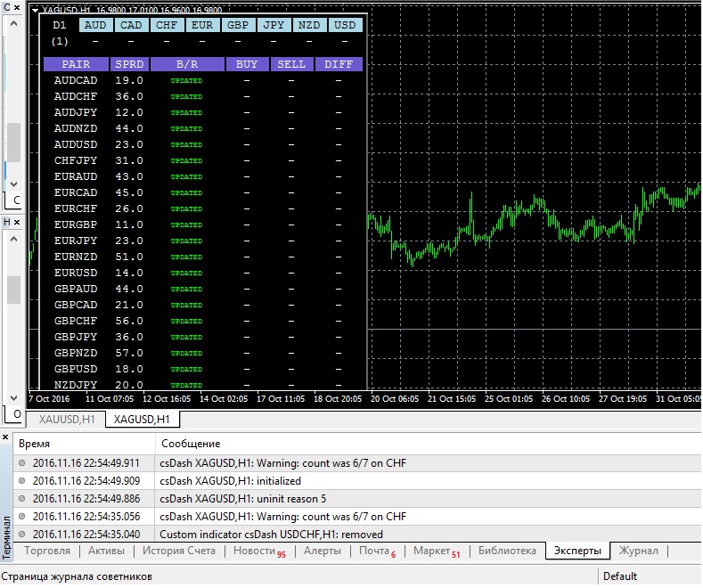This screenshot has height=588, width=703.
Task: Switch to the XAUUSD,H1 chart tab
Action: (66, 420)
